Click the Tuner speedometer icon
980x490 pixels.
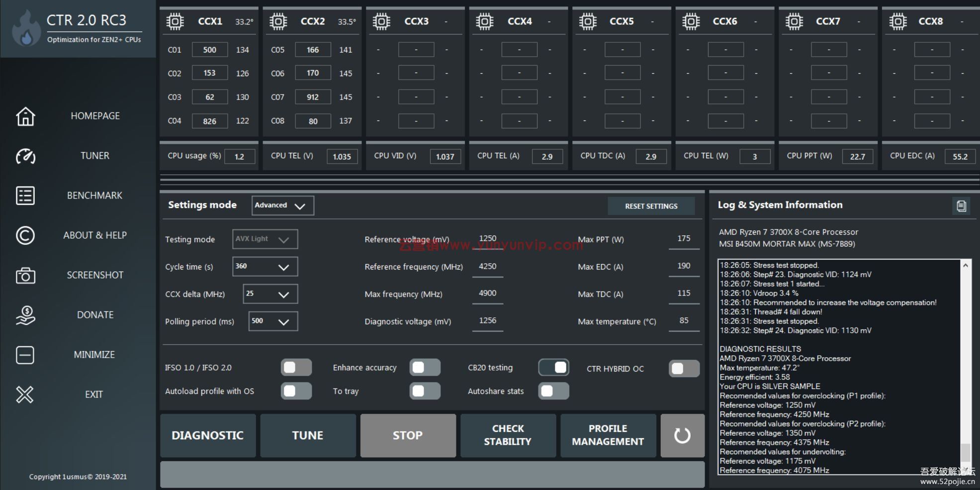tap(25, 156)
